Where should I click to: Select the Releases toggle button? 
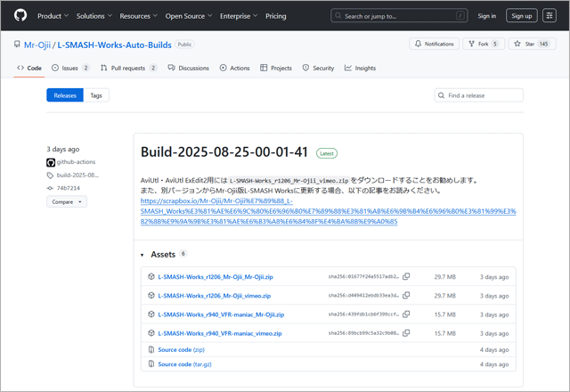pyautogui.click(x=65, y=95)
